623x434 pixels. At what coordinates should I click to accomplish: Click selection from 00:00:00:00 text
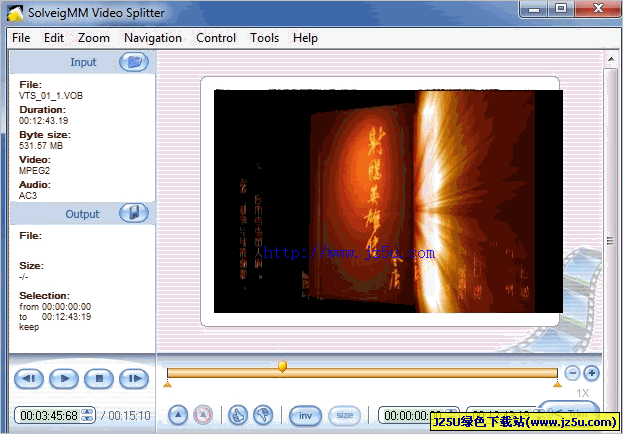pyautogui.click(x=55, y=306)
